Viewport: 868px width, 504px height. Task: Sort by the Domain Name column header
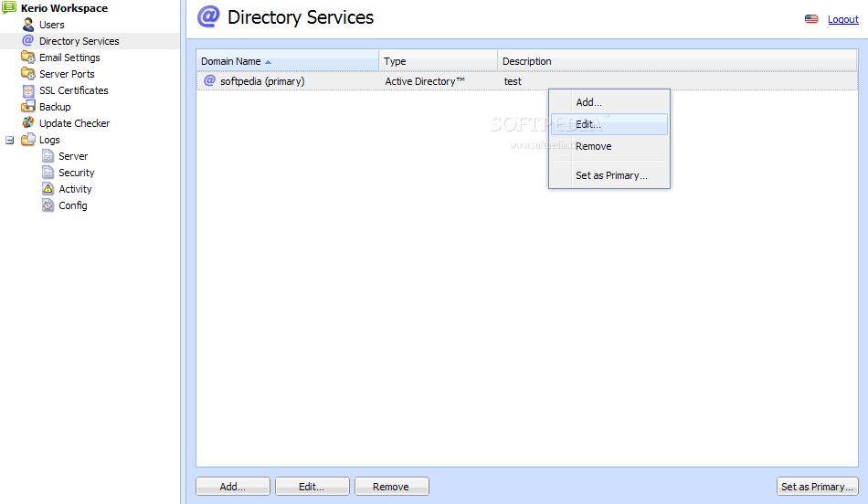[287, 61]
